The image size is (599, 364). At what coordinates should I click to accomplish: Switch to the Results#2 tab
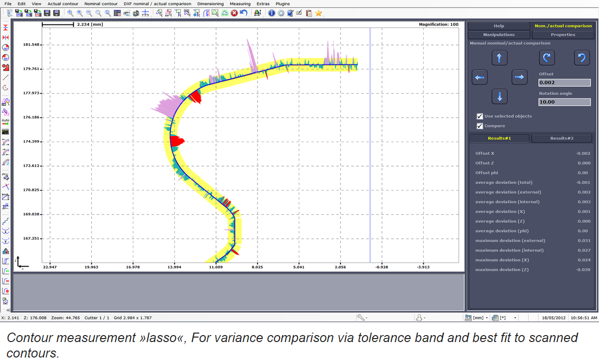562,138
